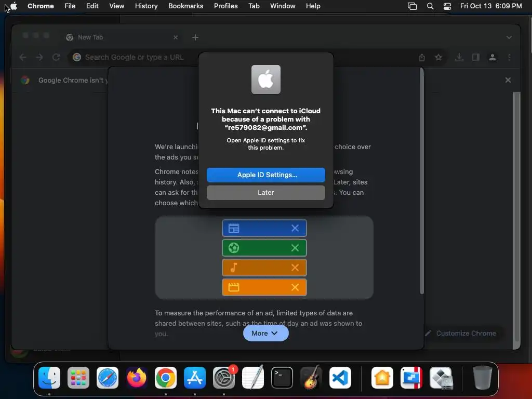532x399 pixels.
Task: Open the Trash in the Dock
Action: tap(482, 378)
